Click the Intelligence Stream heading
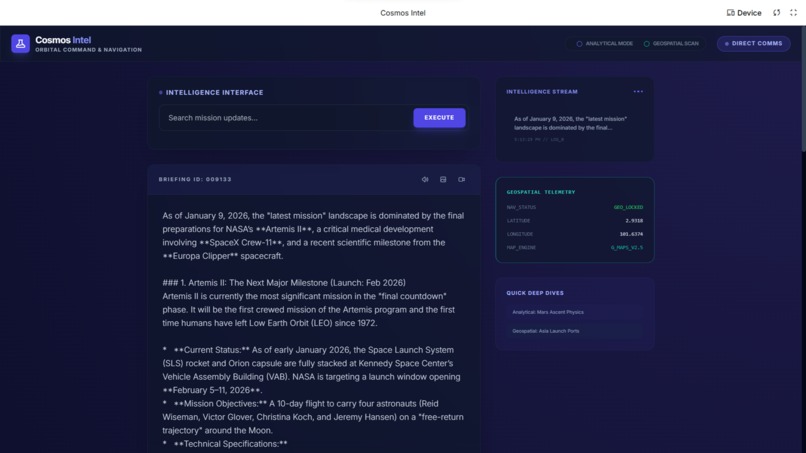The image size is (806, 453). click(542, 92)
